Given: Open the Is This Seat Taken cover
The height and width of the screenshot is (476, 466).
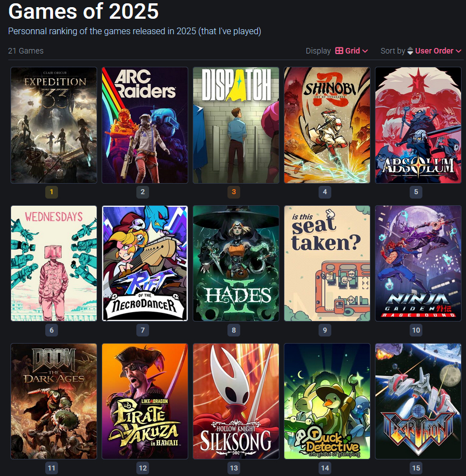Looking at the screenshot, I should coord(327,263).
